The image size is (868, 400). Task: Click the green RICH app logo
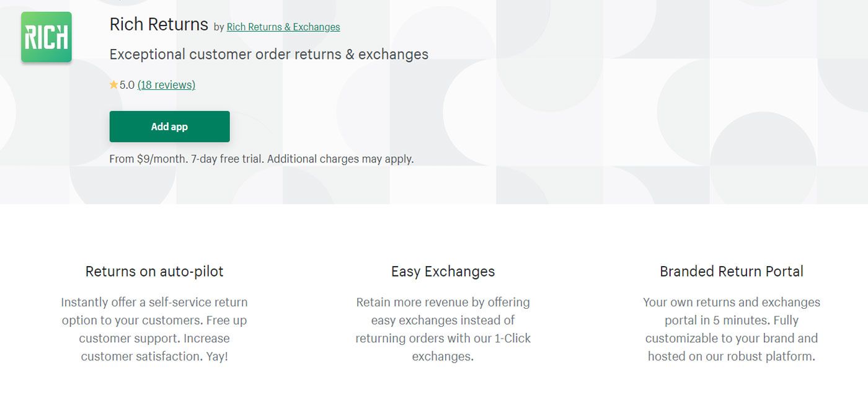click(46, 37)
